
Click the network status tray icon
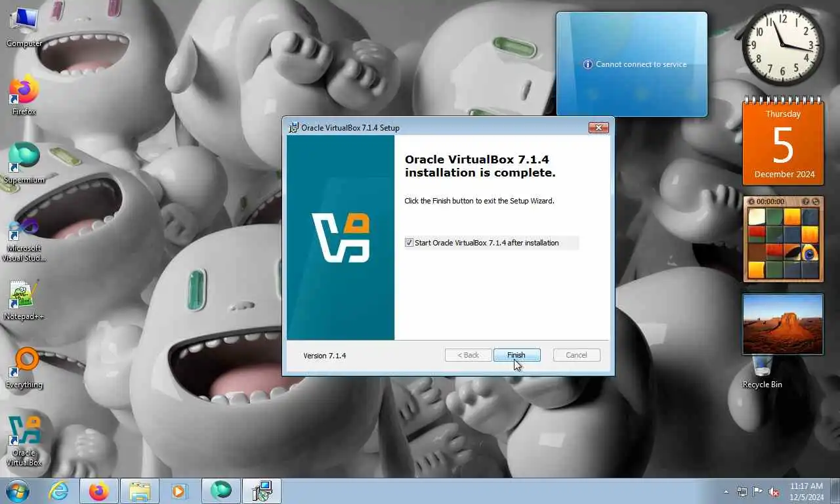(x=742, y=492)
